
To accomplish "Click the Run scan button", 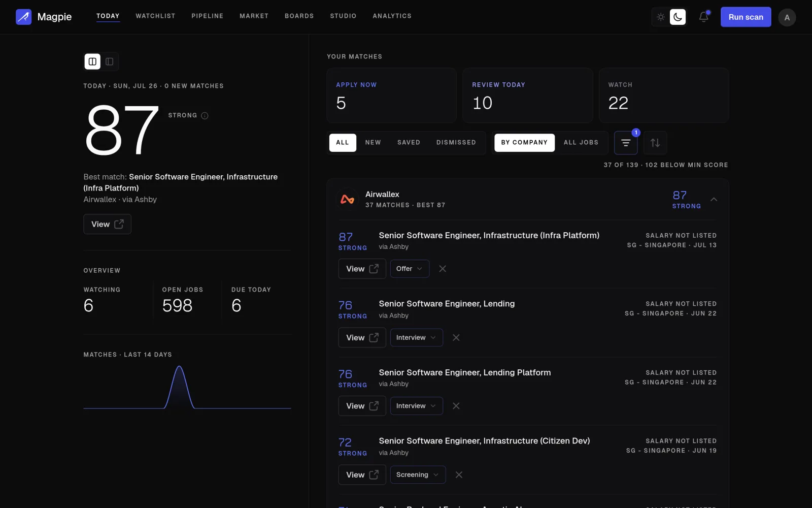I will coord(746,17).
